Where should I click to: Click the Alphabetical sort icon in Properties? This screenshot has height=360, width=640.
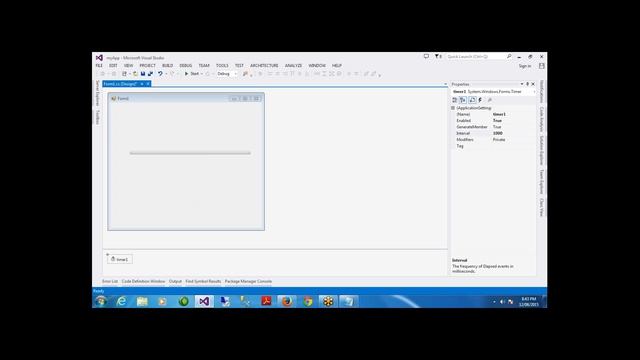click(463, 100)
